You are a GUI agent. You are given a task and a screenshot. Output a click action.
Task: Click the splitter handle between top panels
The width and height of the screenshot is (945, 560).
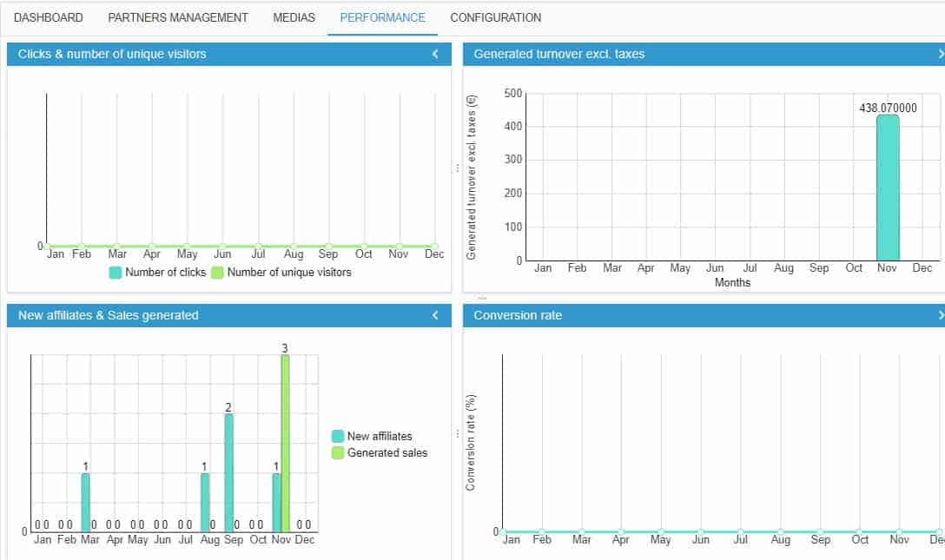click(457, 168)
